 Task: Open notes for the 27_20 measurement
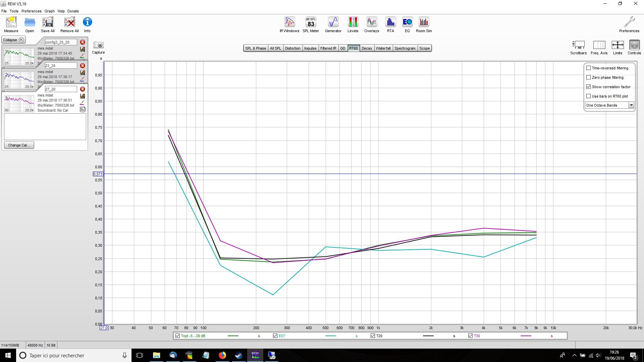pos(83,109)
